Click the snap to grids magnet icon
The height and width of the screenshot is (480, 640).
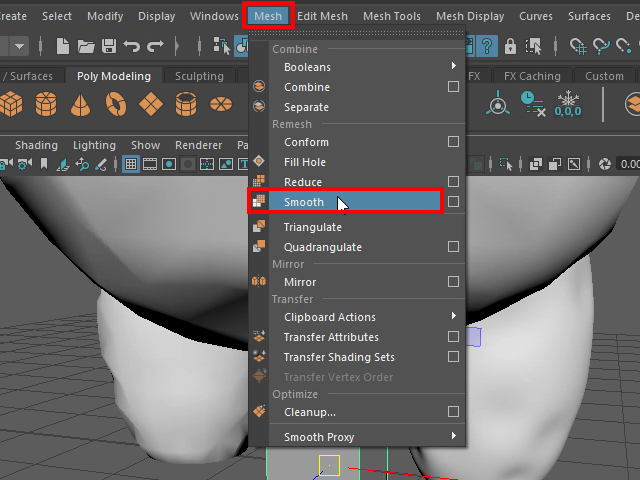pyautogui.click(x=577, y=46)
